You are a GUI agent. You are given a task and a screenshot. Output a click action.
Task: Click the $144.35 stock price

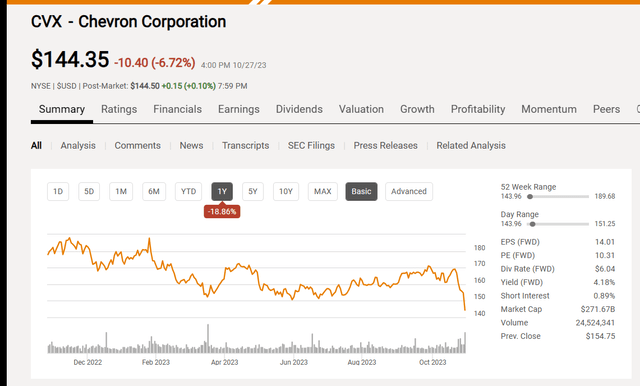[x=70, y=60]
